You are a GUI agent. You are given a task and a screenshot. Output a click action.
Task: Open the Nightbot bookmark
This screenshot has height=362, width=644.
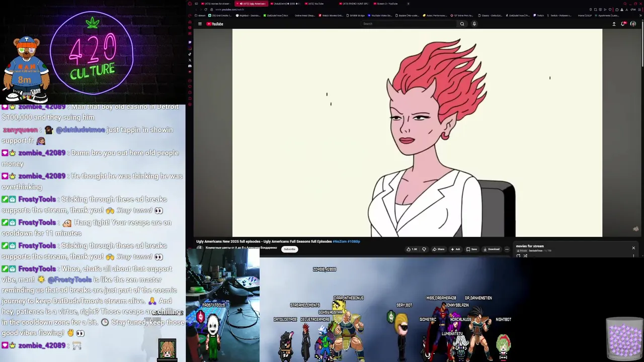[x=249, y=16]
